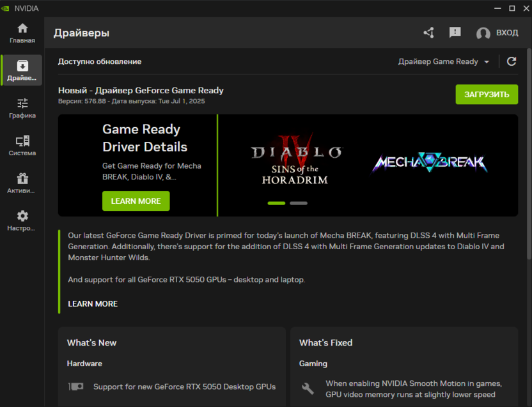
Task: Switch to second carousel slide indicator
Action: (x=299, y=203)
